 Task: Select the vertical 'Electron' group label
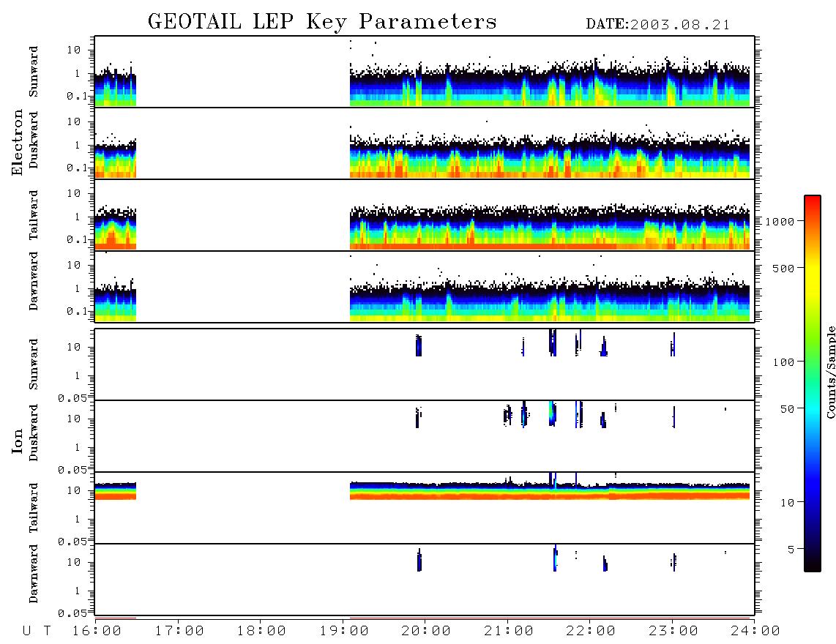18,143
